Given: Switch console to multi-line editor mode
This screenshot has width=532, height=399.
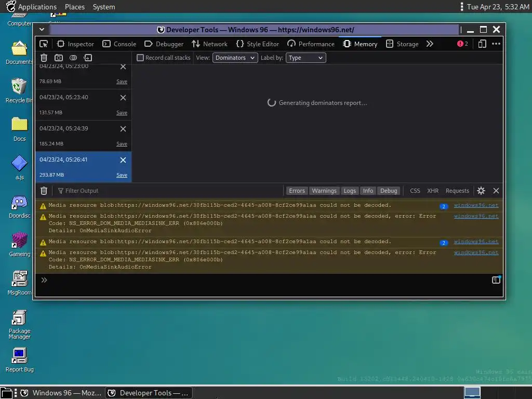Looking at the screenshot, I should (x=496, y=280).
